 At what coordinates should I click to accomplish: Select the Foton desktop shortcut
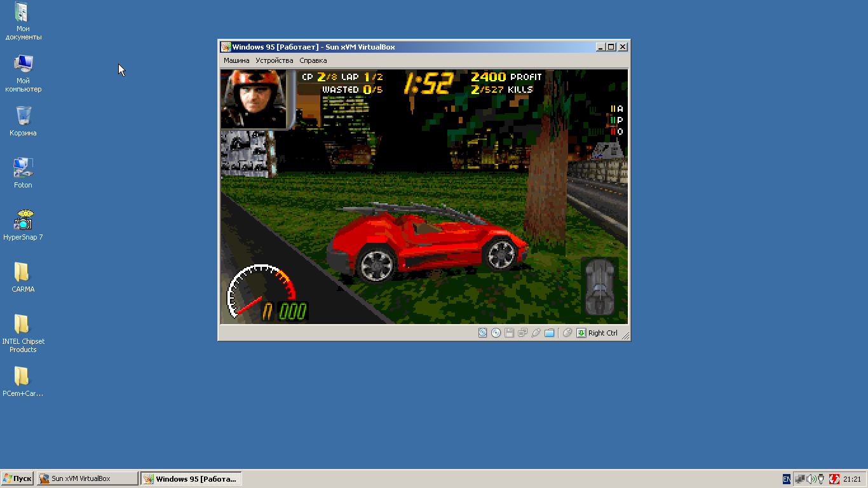(23, 173)
